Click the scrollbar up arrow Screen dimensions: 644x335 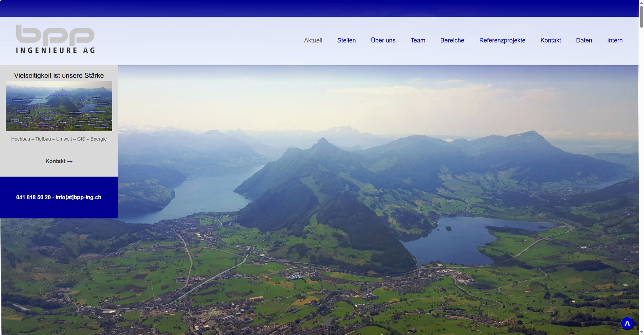click(641, 2)
